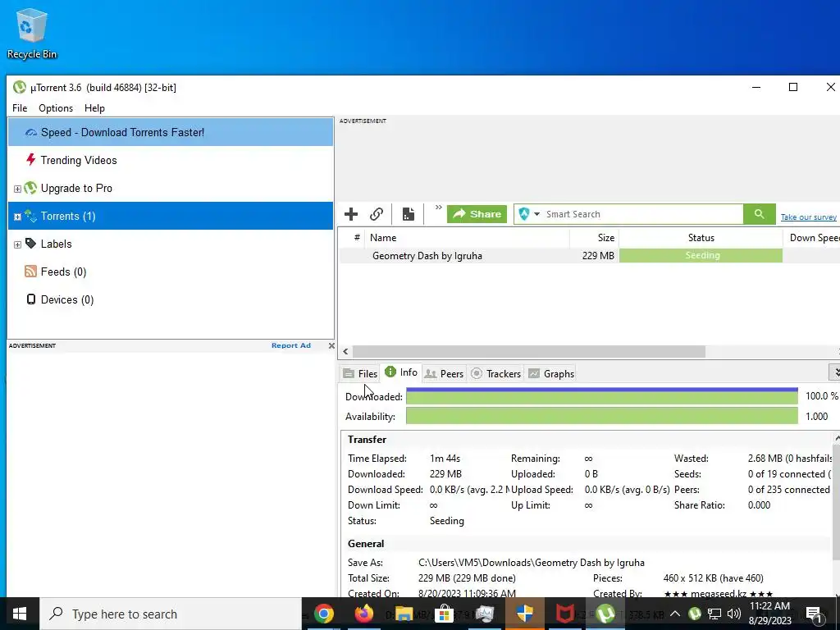The height and width of the screenshot is (630, 840).
Task: Click the network tray icon
Action: (x=714, y=614)
